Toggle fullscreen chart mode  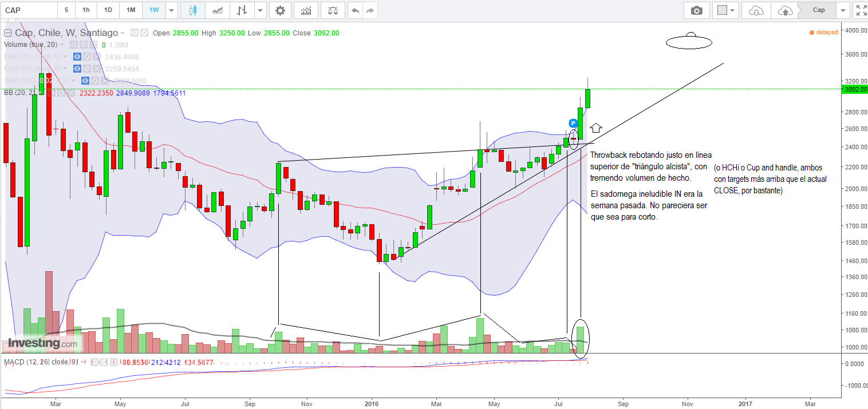pyautogui.click(x=861, y=10)
